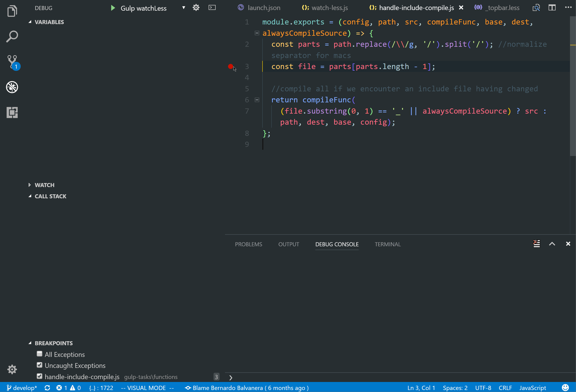Switch to the TERMINAL panel tab
This screenshot has height=392, width=576.
387,244
